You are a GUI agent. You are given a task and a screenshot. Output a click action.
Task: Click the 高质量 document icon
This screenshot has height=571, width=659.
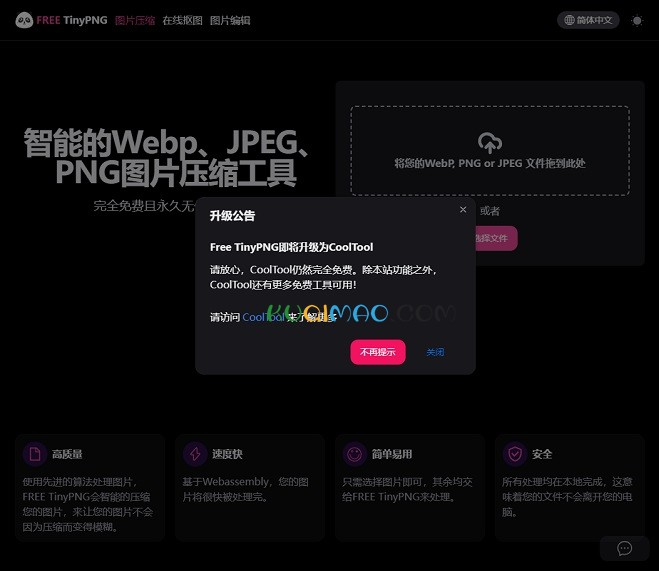(35, 454)
